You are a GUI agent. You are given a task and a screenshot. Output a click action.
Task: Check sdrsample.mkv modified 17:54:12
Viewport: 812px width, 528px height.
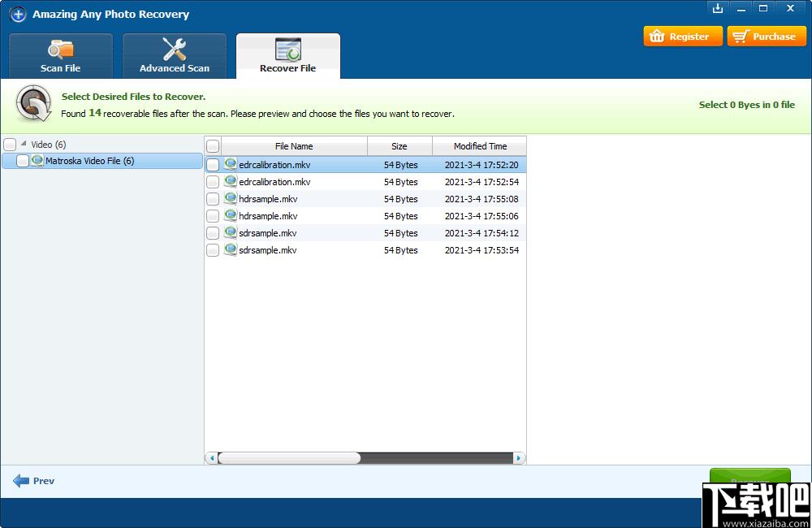pos(213,233)
